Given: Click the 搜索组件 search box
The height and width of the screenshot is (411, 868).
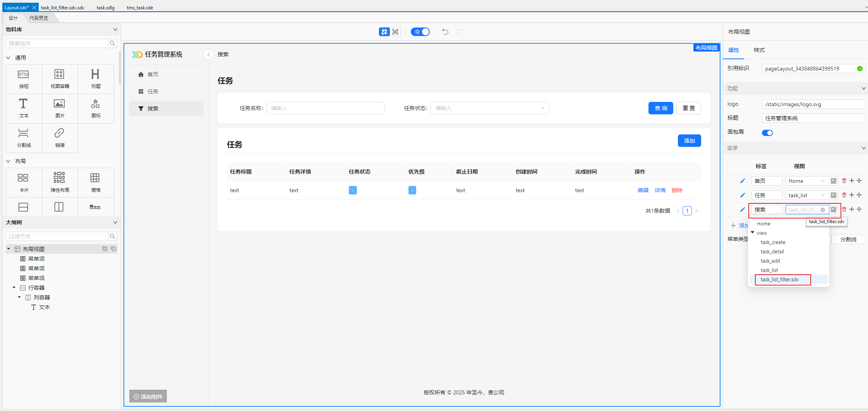Looking at the screenshot, I should (57, 43).
